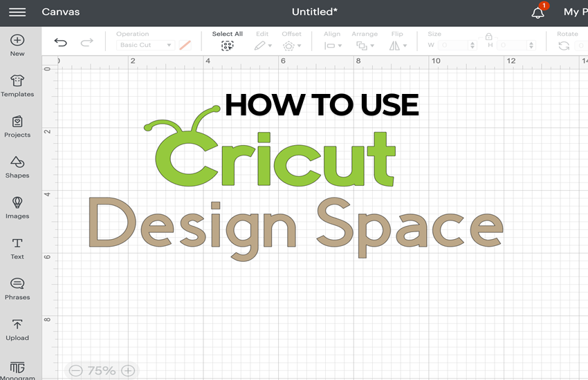Undo the last action
Screen dimensions: 588x380
[60, 42]
